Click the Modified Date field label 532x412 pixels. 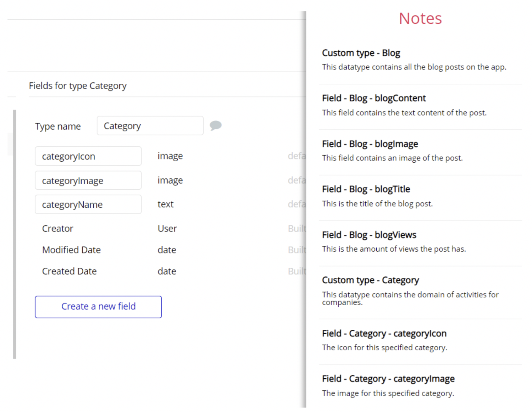coord(71,250)
